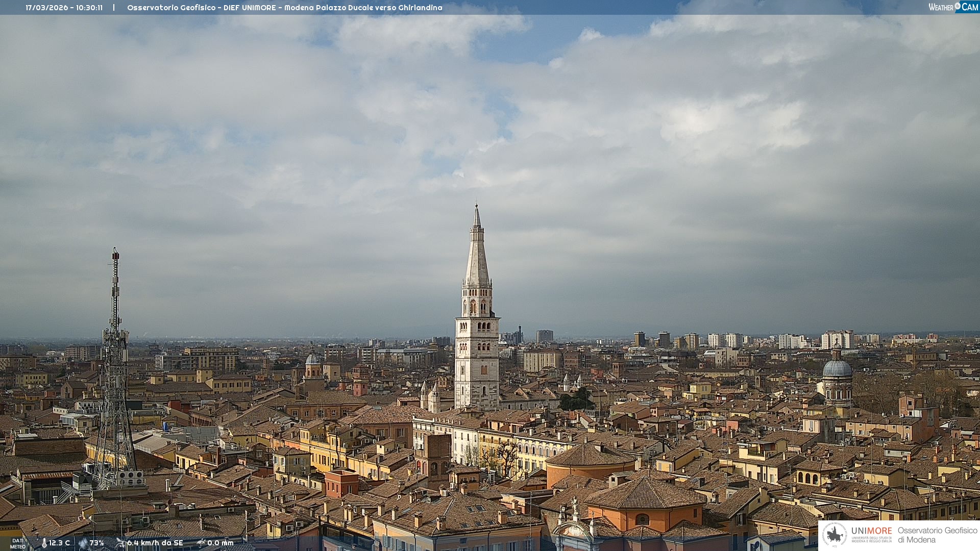This screenshot has width=980, height=551.
Task: Click the water drops humidity icon
Action: 83,543
